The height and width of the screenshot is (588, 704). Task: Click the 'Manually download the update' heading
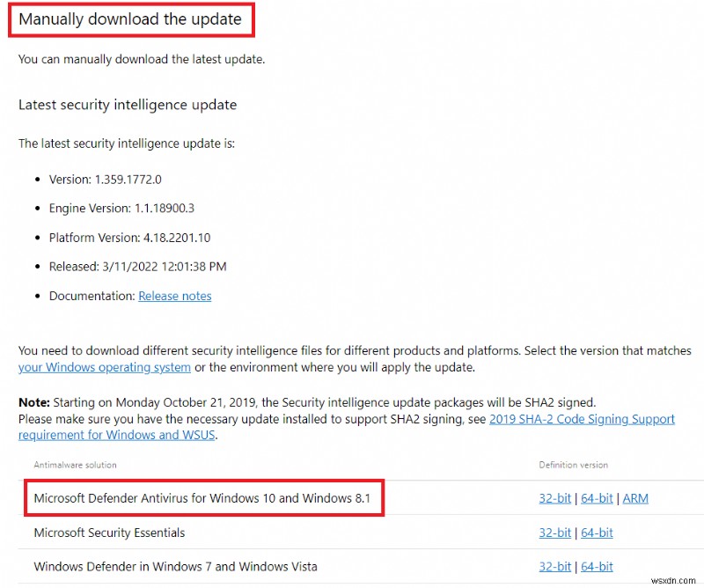pos(130,19)
